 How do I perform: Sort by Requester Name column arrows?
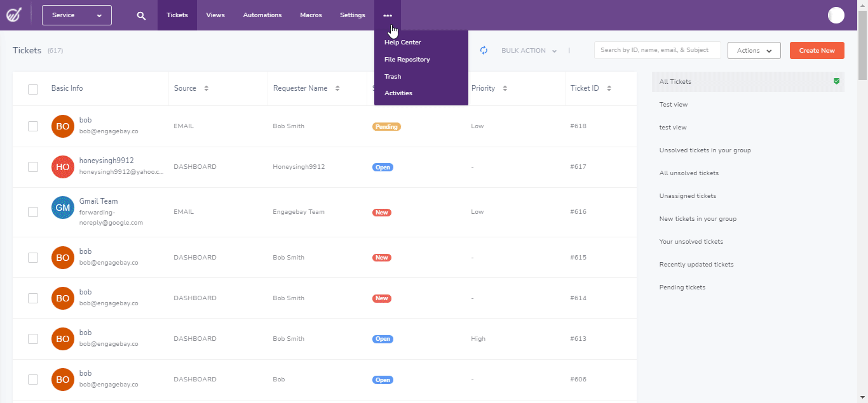tap(337, 88)
